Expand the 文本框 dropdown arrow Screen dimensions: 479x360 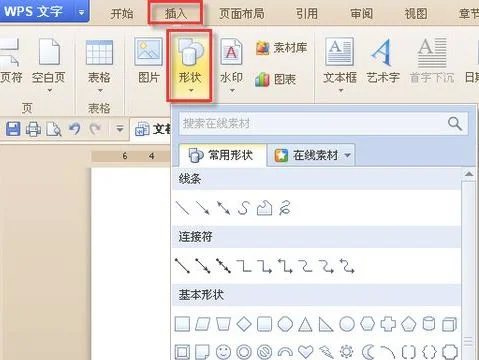click(x=341, y=90)
